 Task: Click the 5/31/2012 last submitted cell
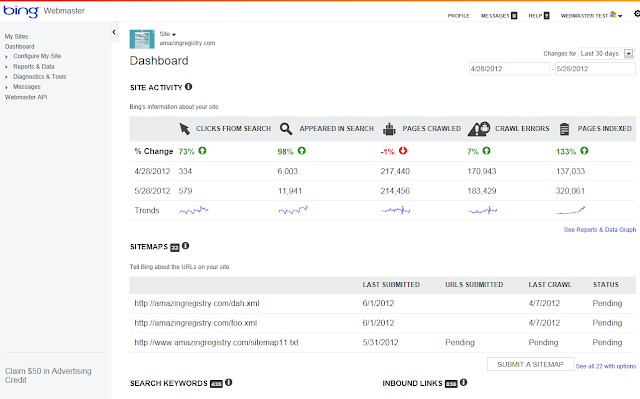[x=380, y=342]
